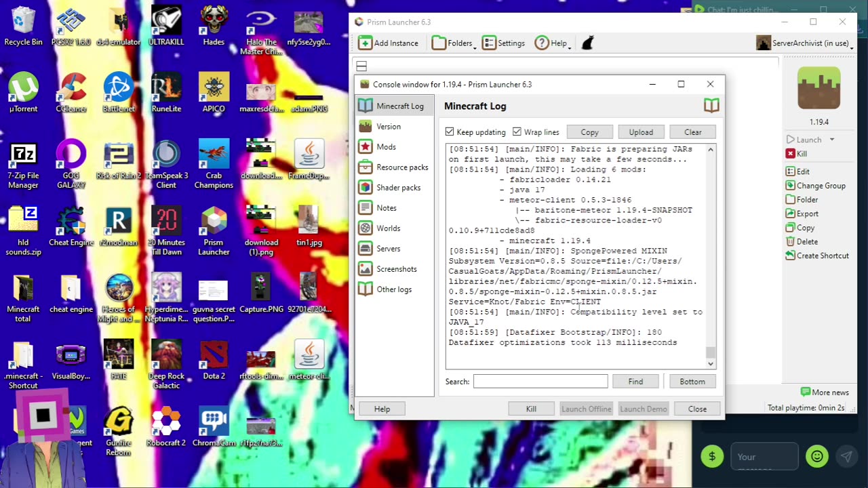Screen dimensions: 868x488
Task: Toggle the Keep updating checkbox
Action: coord(475,132)
